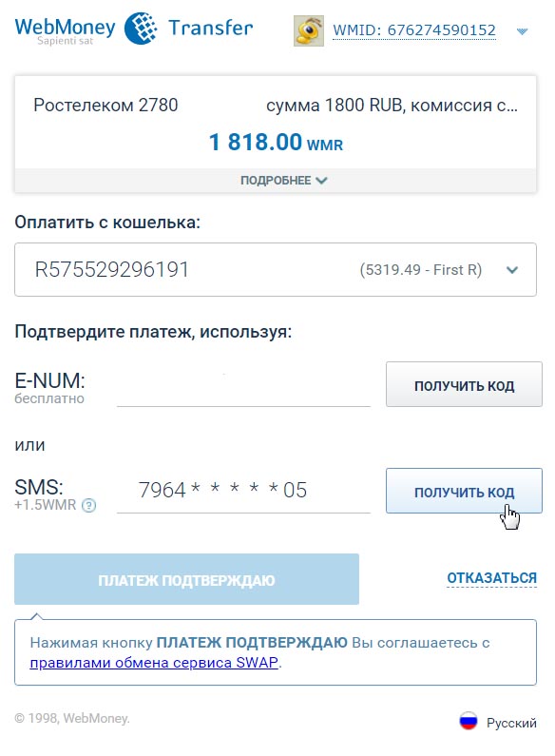Click the Transfer wordmark in the header
Viewport: 555px width, 756px height.
[x=211, y=28]
